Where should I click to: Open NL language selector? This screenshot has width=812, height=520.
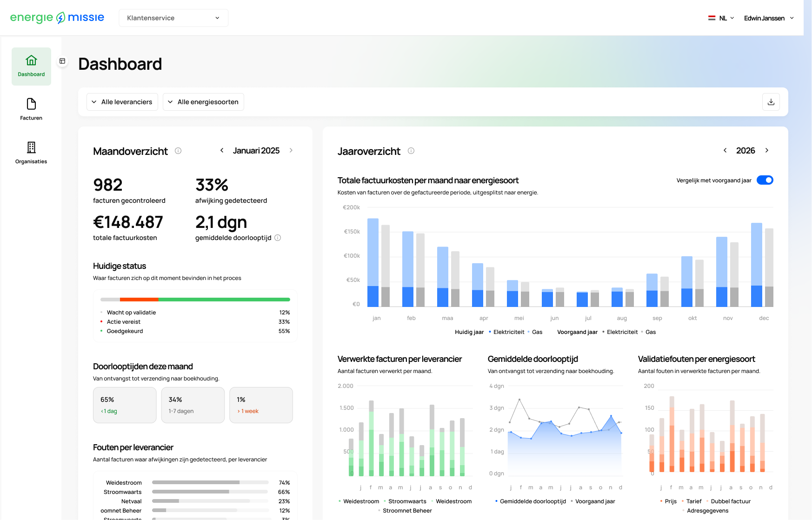click(x=721, y=18)
